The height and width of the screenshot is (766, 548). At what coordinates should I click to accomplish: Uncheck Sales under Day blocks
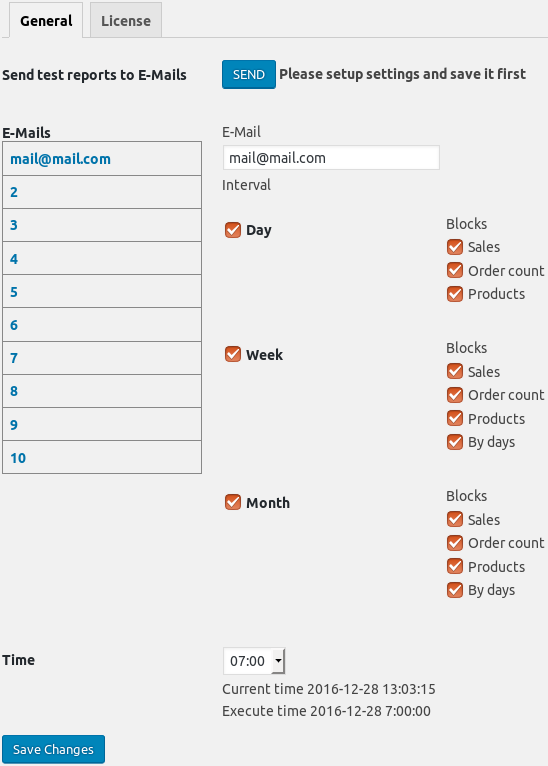(x=455, y=247)
